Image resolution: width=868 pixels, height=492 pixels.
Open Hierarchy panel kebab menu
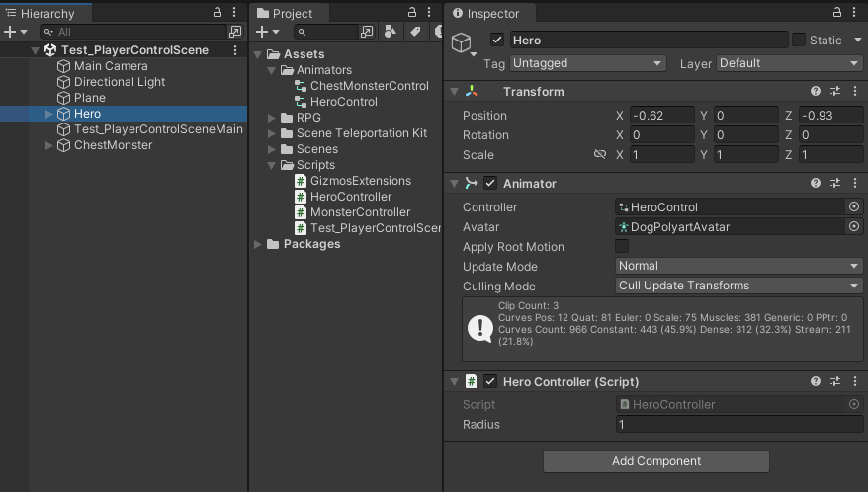234,12
